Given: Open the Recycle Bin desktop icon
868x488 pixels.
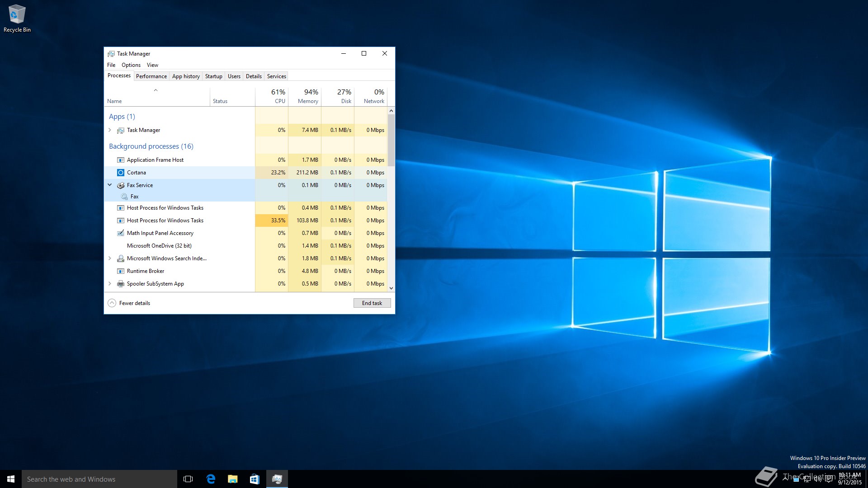Looking at the screenshot, I should (17, 19).
